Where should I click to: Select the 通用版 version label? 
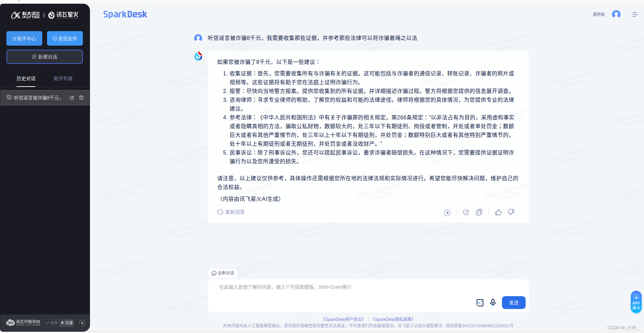click(x=599, y=14)
